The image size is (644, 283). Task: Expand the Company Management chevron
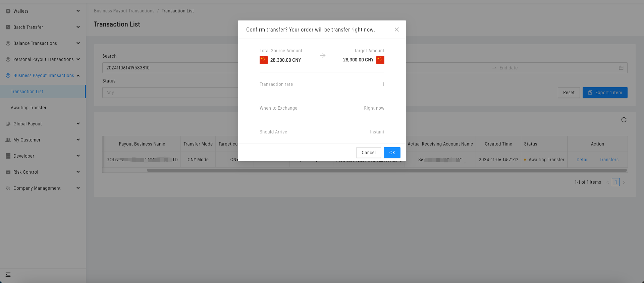click(78, 188)
